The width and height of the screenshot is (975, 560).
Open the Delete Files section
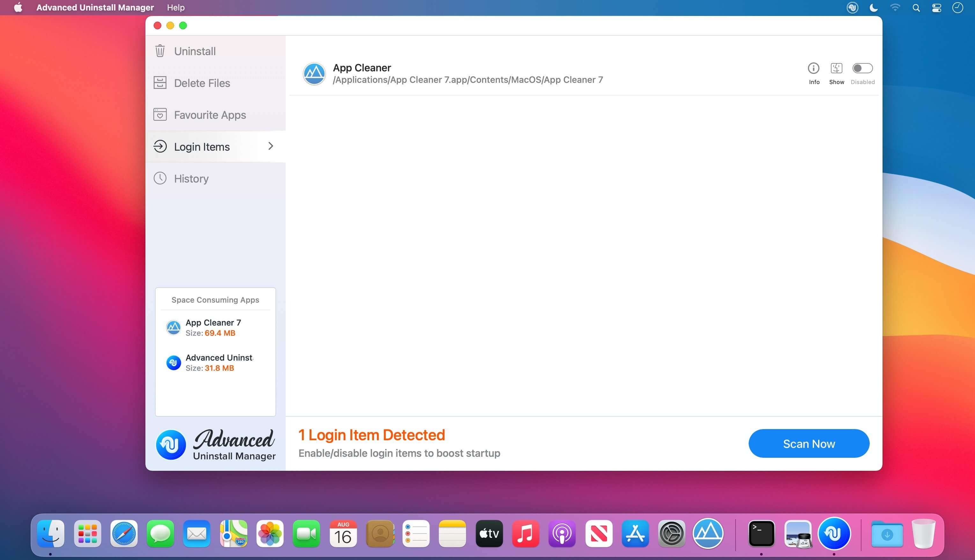tap(202, 83)
